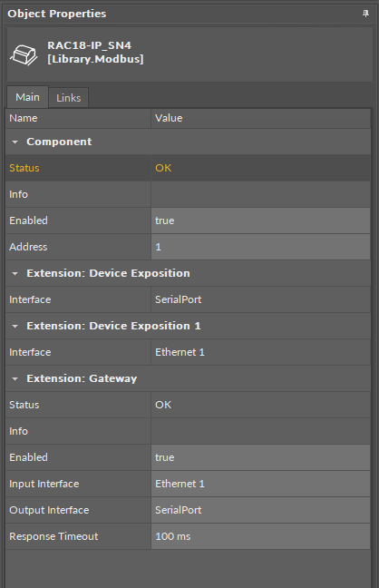Click the Address label
The height and width of the screenshot is (588, 379).
[x=28, y=247]
